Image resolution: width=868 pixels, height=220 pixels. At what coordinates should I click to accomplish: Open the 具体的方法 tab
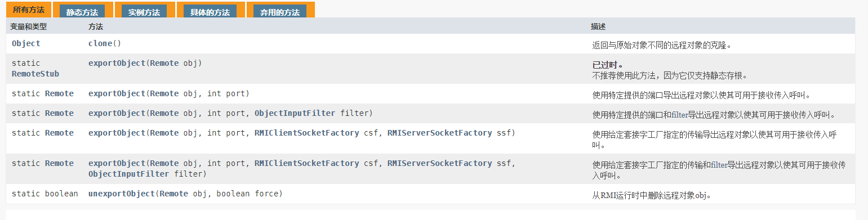pyautogui.click(x=210, y=12)
